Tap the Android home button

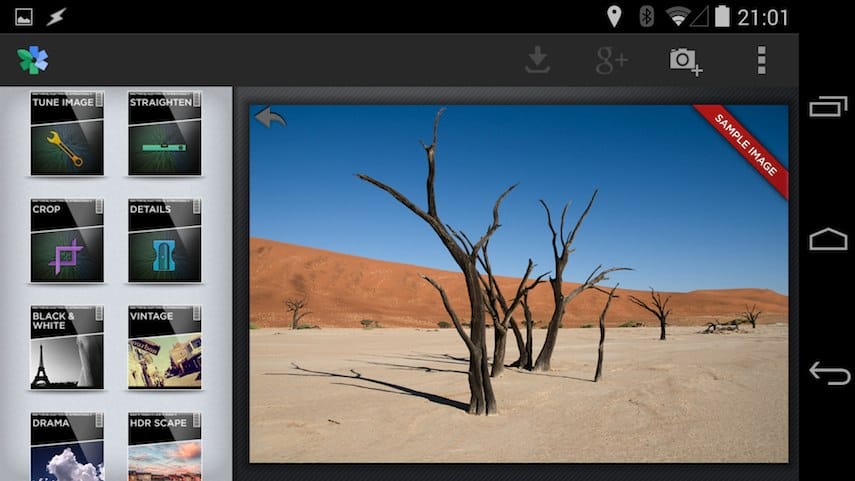(x=828, y=239)
